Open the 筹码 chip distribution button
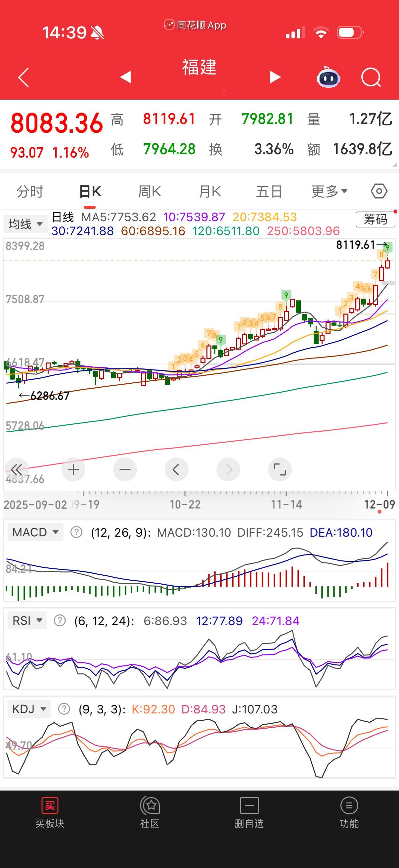Screen dimensions: 399x868 376,219
